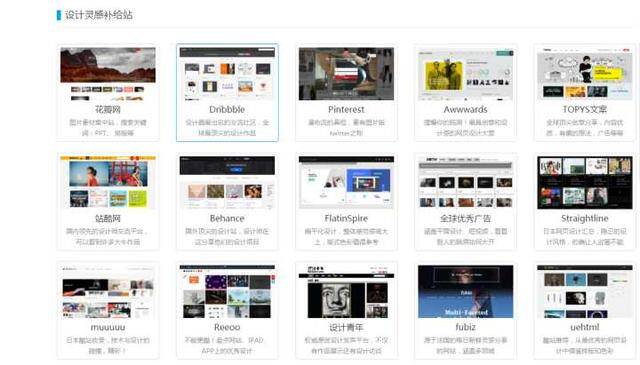Click the 设计灵感补给站 section heading
The height and width of the screenshot is (365, 640).
point(98,15)
